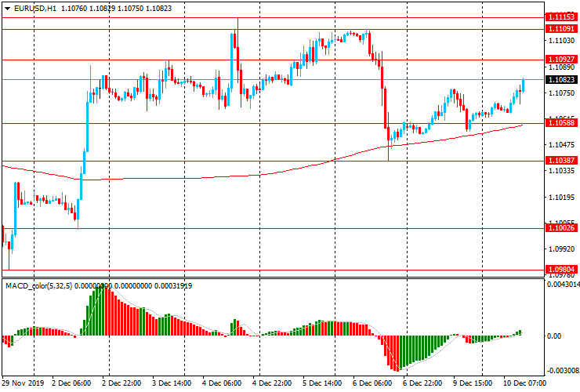Click the 4 Dec 06:00 time label

[x=222, y=383]
